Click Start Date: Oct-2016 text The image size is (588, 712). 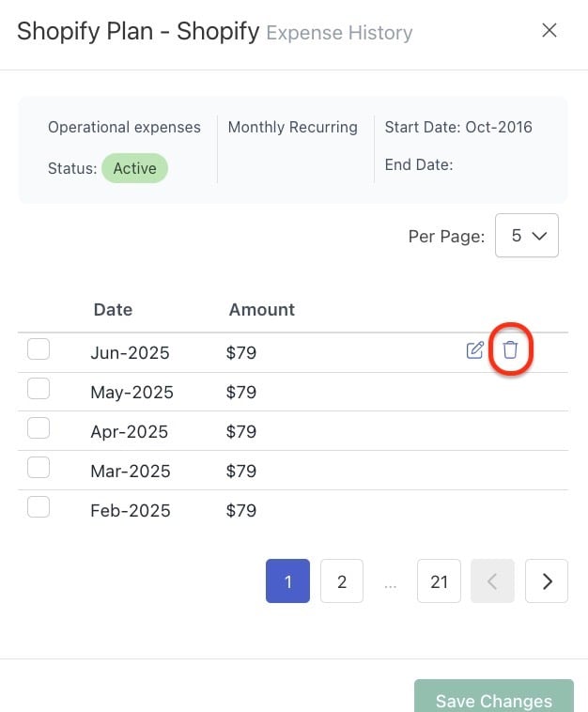click(458, 127)
